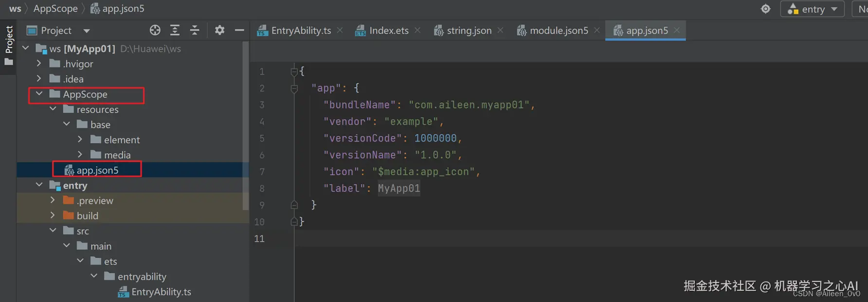
Task: Click the "$media:app_icon" icon value
Action: [423, 172]
